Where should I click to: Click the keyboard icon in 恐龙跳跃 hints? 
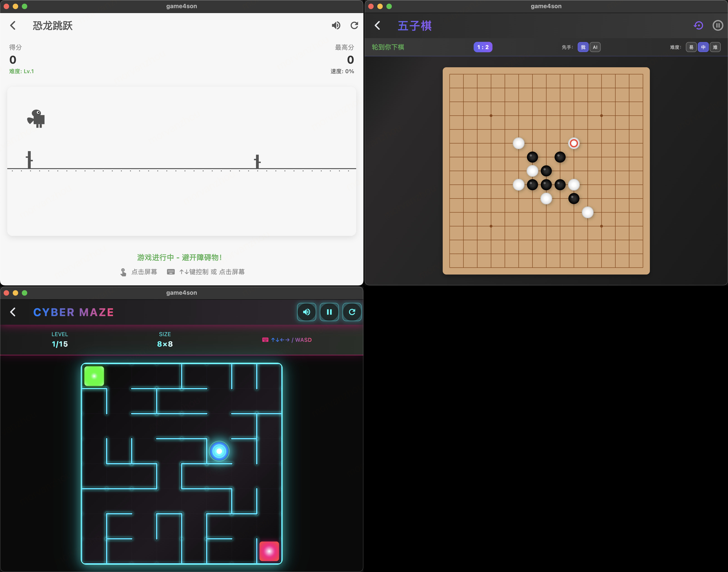pyautogui.click(x=171, y=272)
